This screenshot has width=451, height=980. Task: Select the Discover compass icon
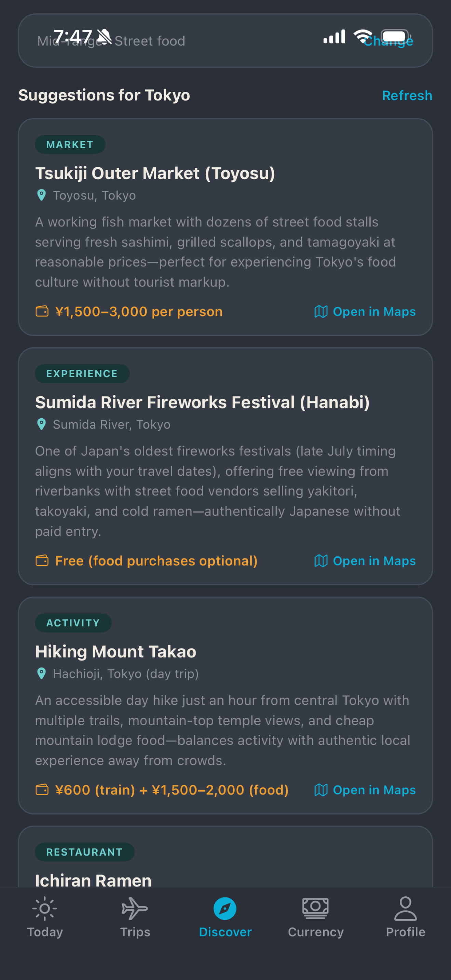(225, 909)
